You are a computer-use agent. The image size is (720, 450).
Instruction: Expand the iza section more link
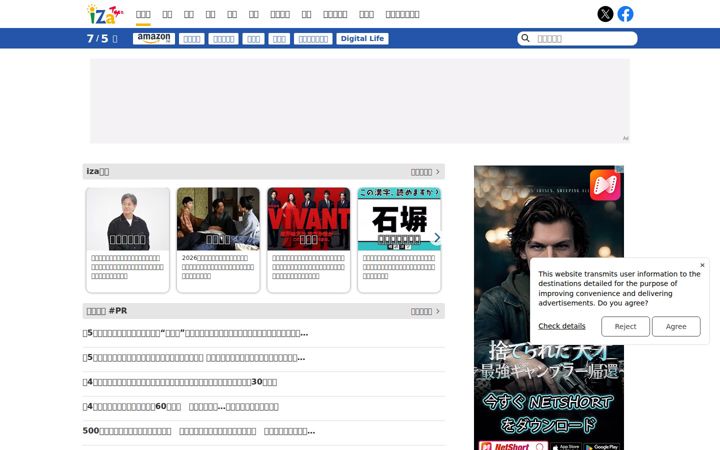click(x=425, y=172)
